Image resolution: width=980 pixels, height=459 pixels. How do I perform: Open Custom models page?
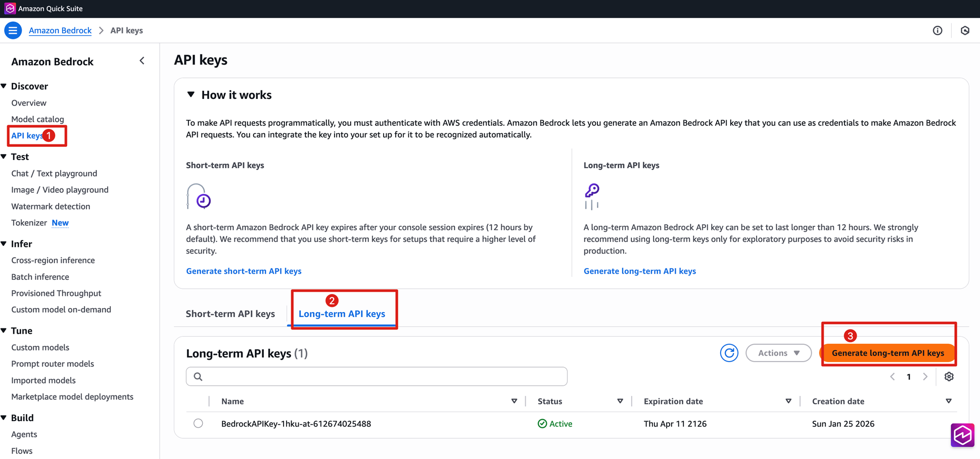tap(40, 347)
